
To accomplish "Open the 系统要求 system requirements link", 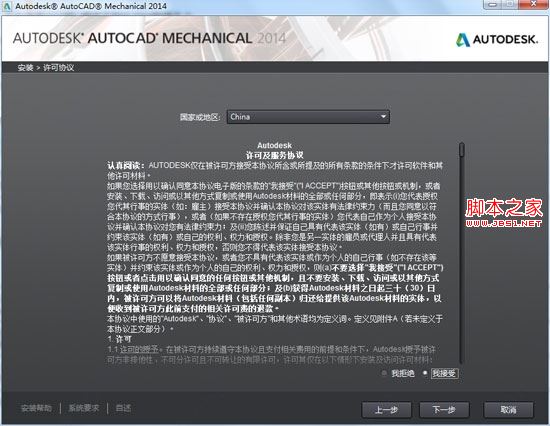I will click(84, 408).
